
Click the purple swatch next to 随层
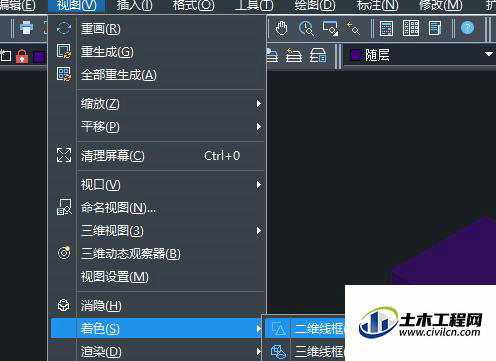tap(356, 55)
